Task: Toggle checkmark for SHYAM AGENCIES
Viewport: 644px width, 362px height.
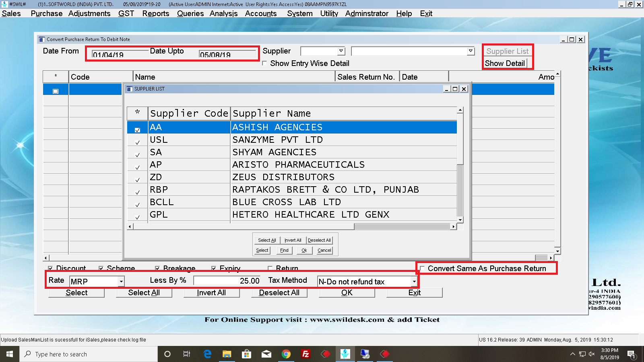Action: [137, 155]
